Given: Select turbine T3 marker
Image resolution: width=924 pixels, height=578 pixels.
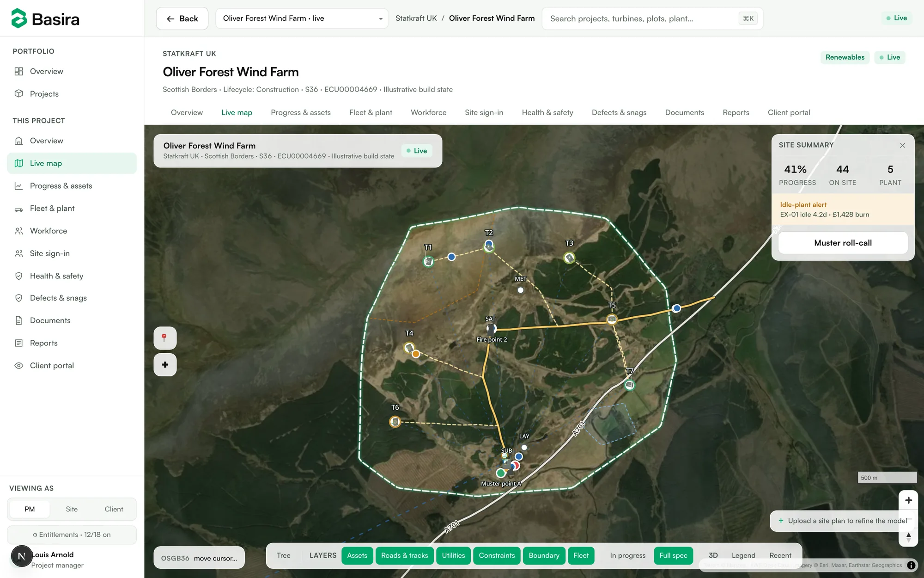Looking at the screenshot, I should click(x=569, y=258).
